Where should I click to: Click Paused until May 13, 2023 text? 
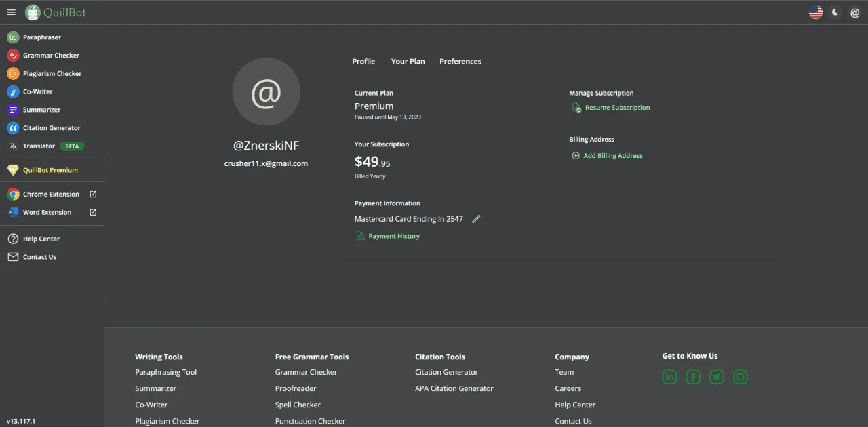tap(388, 117)
